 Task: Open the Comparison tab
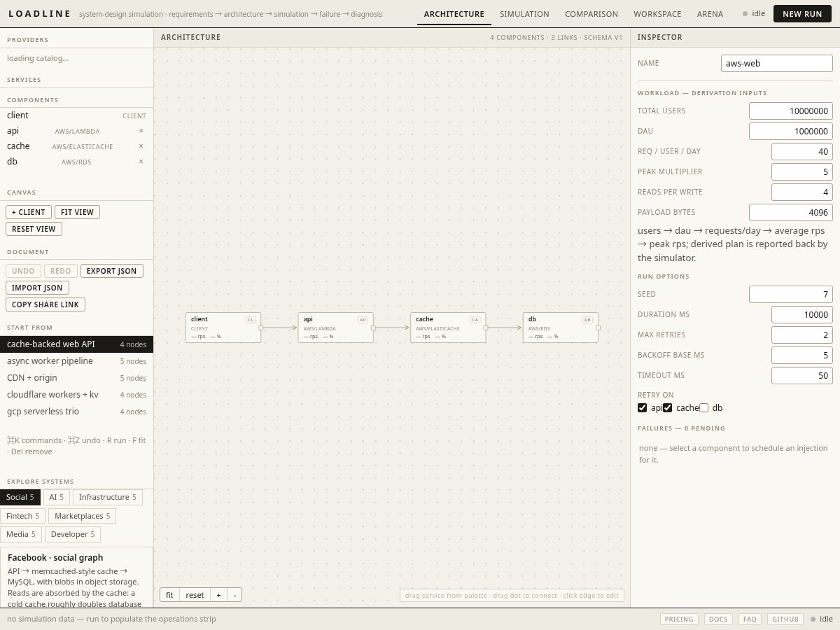point(591,14)
